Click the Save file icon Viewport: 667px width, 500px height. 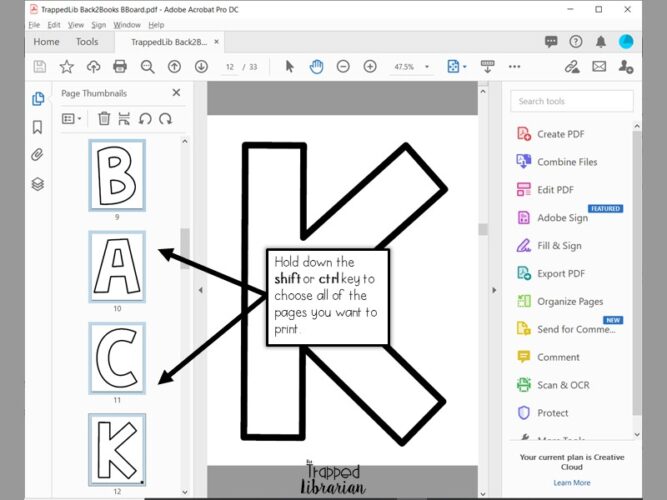[x=40, y=67]
